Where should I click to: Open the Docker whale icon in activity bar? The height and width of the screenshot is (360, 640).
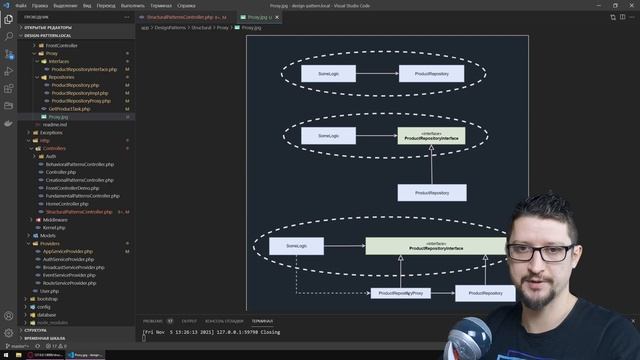coord(9,123)
